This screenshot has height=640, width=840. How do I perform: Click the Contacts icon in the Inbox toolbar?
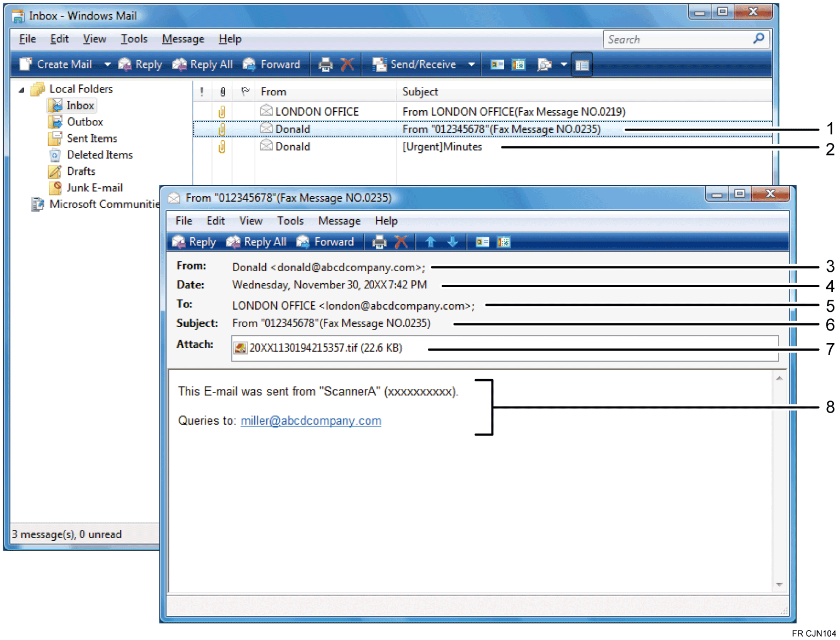pos(497,65)
